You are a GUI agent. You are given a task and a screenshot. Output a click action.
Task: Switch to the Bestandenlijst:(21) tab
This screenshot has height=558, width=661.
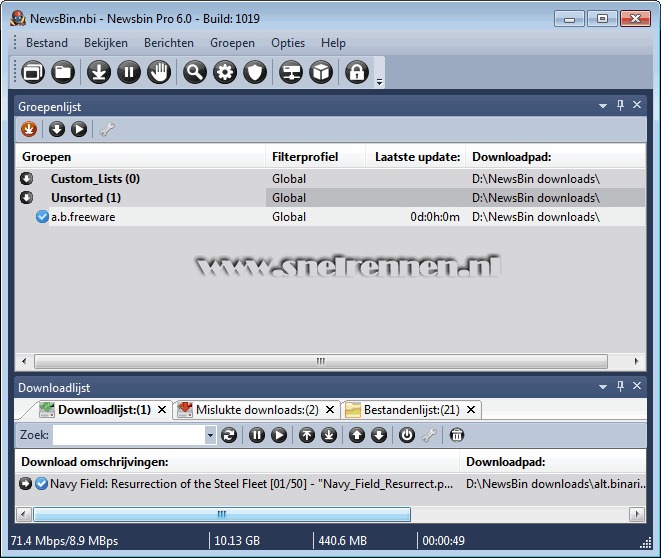tap(411, 410)
